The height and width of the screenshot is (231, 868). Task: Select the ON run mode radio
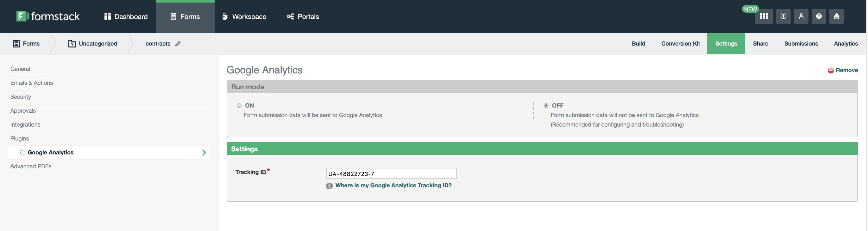239,105
